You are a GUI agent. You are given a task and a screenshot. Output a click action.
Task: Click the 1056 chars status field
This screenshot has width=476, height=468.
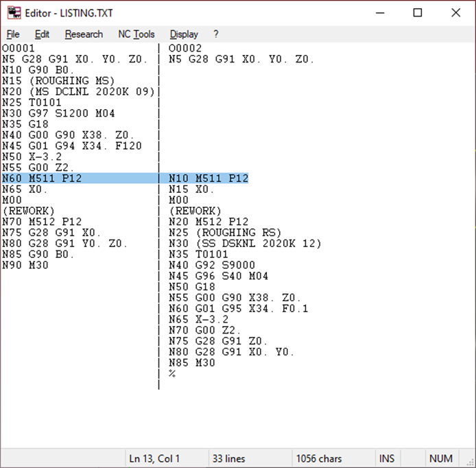pyautogui.click(x=319, y=458)
